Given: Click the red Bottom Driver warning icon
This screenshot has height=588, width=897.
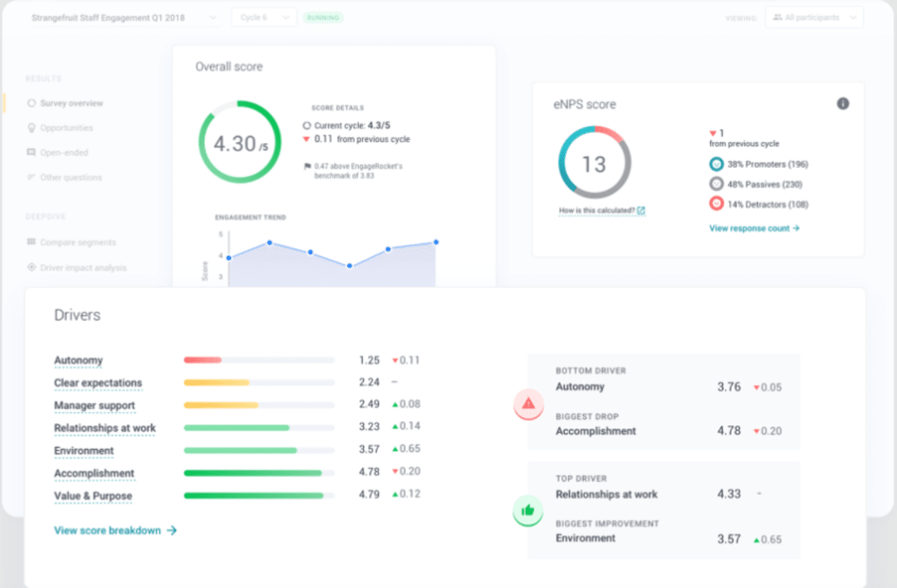Looking at the screenshot, I should point(528,404).
